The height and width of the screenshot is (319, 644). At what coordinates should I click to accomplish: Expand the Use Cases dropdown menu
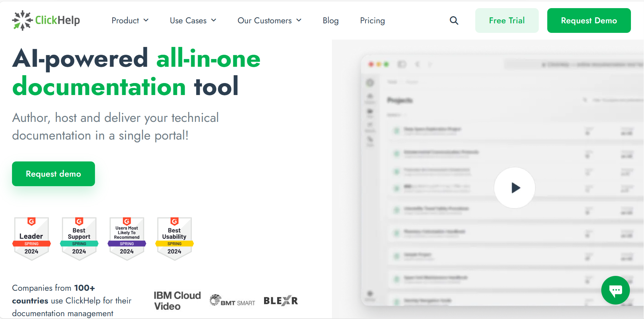(x=193, y=20)
